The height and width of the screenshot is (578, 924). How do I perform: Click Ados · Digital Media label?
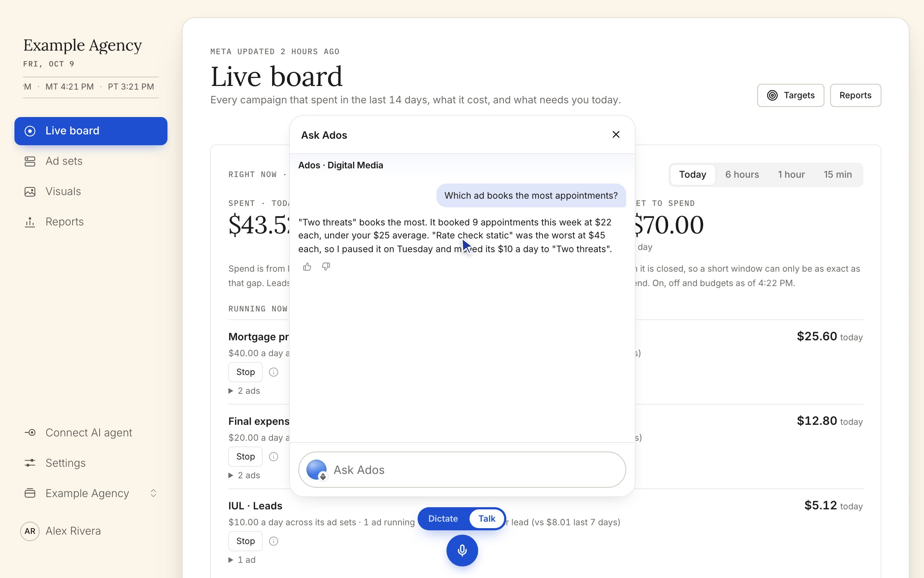(341, 165)
